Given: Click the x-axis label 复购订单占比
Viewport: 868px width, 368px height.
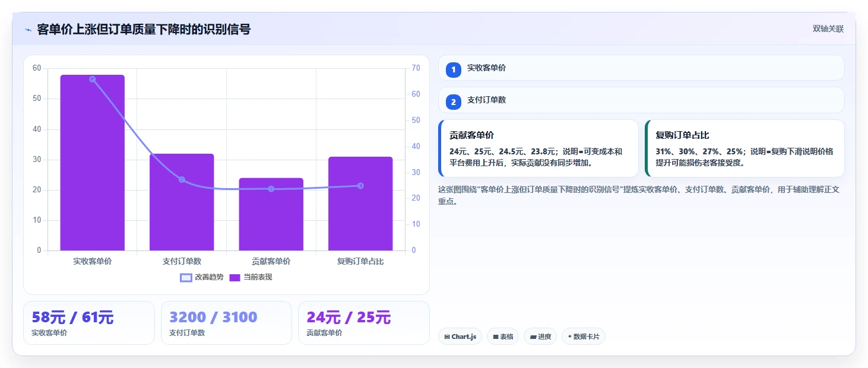Looking at the screenshot, I should pos(360,261).
